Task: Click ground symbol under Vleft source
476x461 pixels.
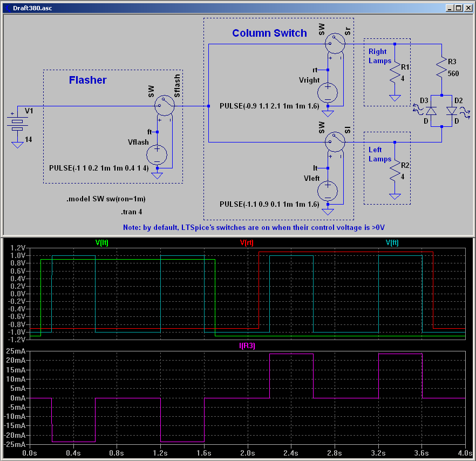Action: coord(328,212)
